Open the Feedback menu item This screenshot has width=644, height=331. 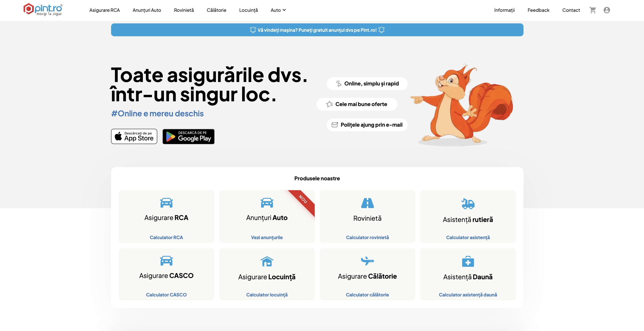coord(538,10)
